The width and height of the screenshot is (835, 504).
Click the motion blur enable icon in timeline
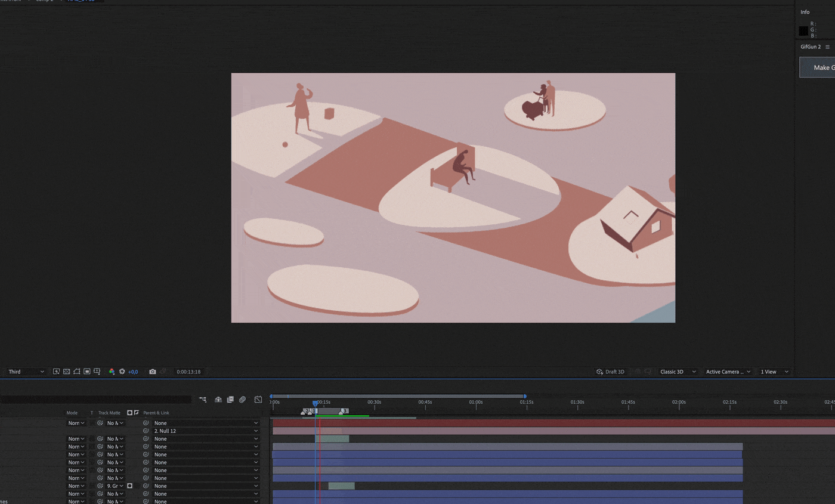point(242,400)
